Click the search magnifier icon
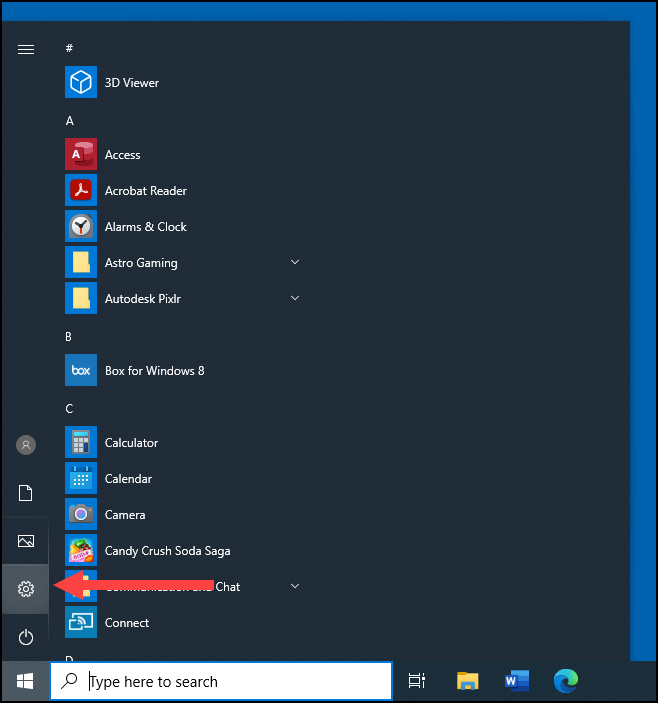658x703 pixels. click(69, 681)
